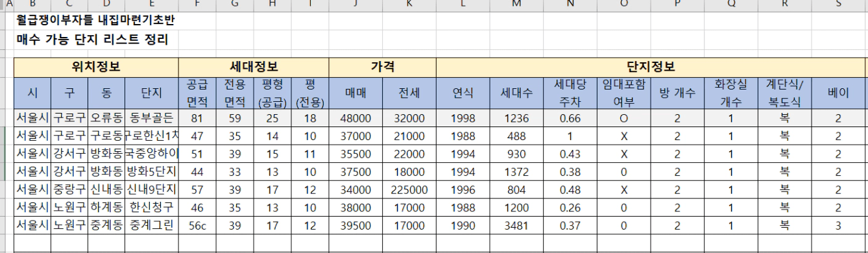Select the 신내9단지 complex cell
This screenshot has height=253, width=868.
tap(151, 190)
